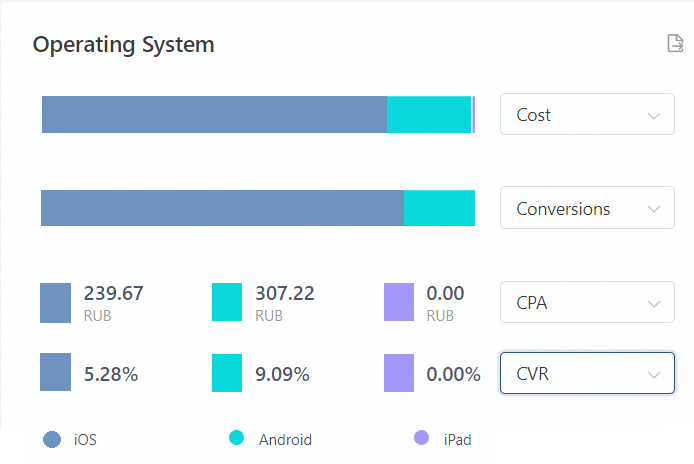This screenshot has width=694, height=464.
Task: Click the iOS segment of Cost bar
Action: tap(214, 115)
